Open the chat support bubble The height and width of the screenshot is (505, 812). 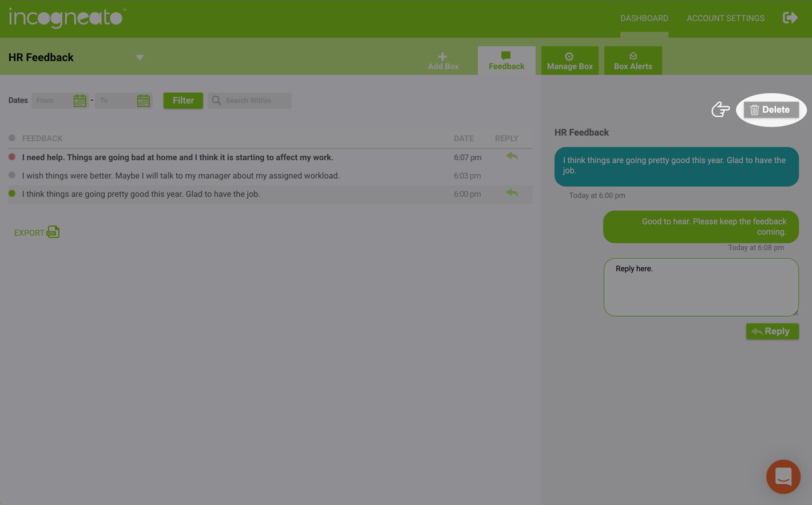click(783, 476)
